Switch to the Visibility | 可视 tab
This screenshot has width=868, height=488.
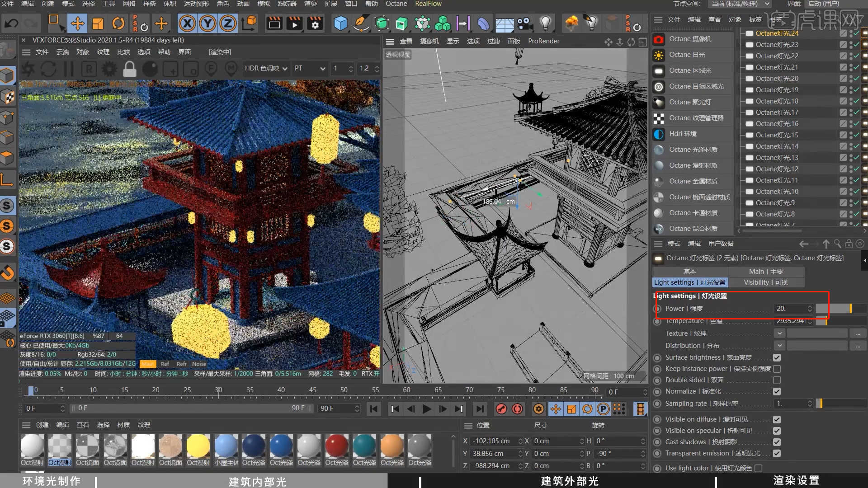pos(766,282)
